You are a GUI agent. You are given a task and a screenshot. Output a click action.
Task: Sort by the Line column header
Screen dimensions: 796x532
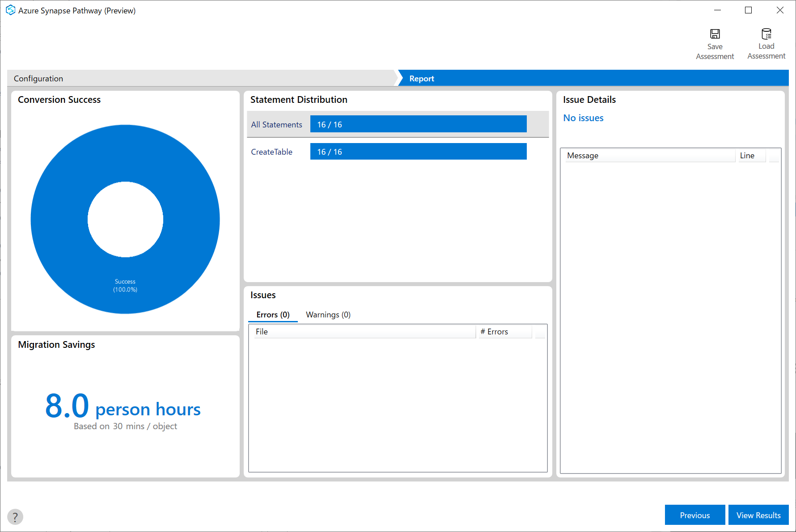[x=752, y=156]
